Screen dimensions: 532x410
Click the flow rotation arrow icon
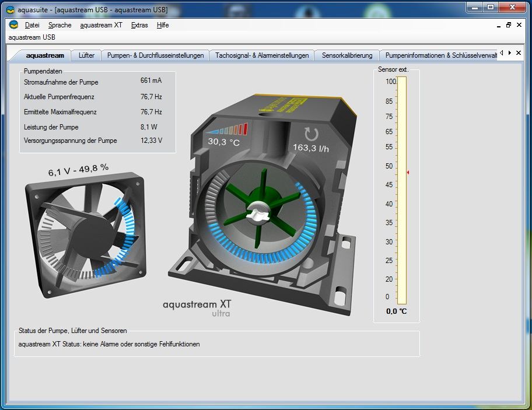pyautogui.click(x=311, y=134)
